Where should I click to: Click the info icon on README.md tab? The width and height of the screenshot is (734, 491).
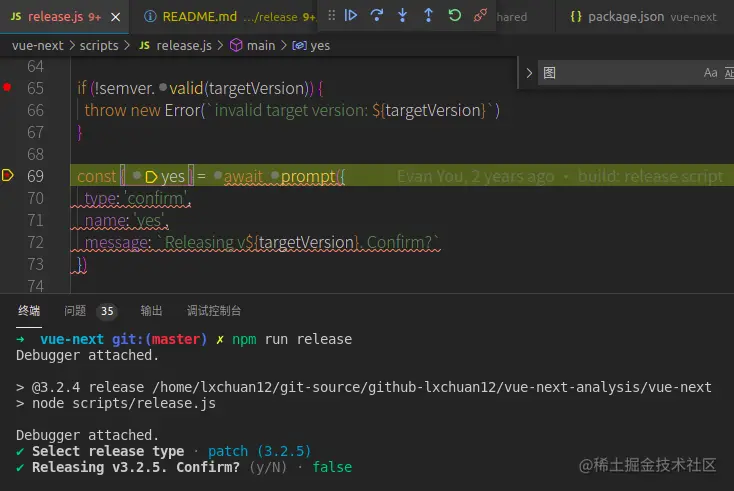pyautogui.click(x=150, y=17)
